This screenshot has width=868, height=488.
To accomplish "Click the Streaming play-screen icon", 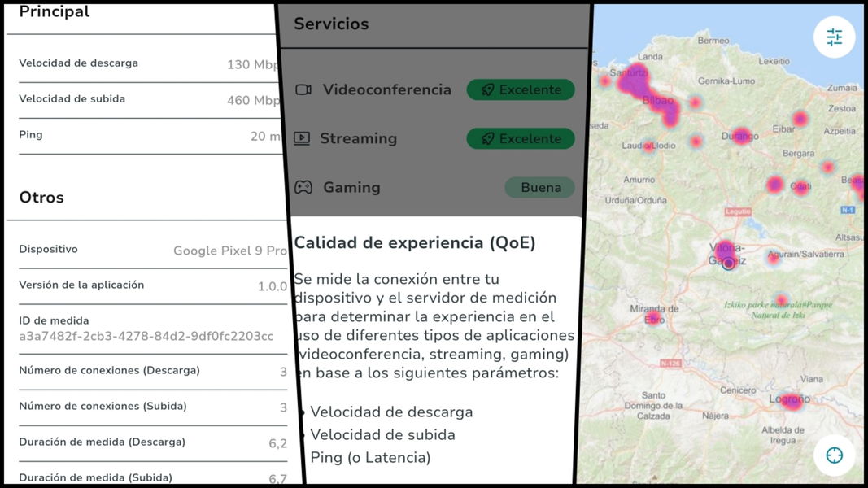I will [x=302, y=138].
